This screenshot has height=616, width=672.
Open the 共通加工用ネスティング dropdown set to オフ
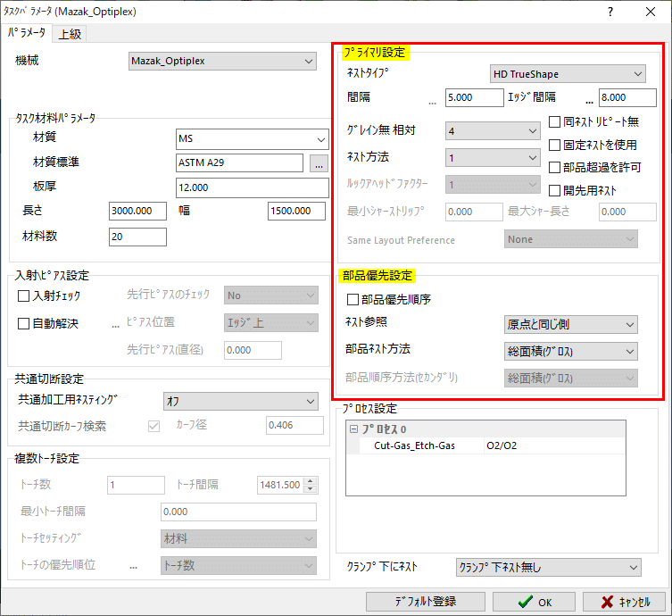pos(241,402)
